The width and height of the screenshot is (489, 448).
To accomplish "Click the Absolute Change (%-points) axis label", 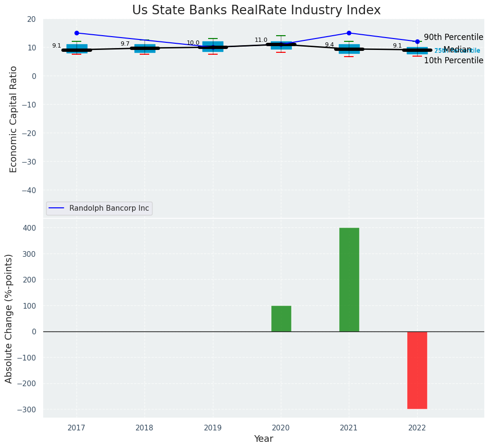I will coord(9,318).
